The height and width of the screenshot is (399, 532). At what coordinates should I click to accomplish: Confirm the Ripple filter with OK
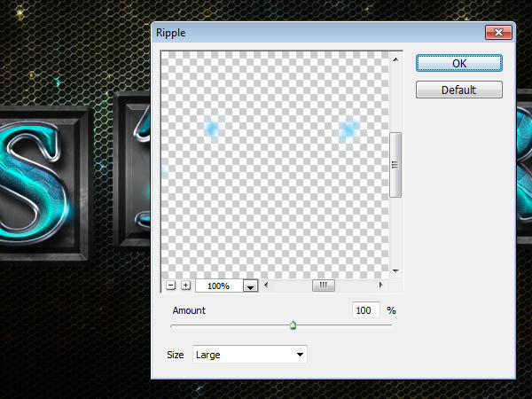(x=458, y=63)
